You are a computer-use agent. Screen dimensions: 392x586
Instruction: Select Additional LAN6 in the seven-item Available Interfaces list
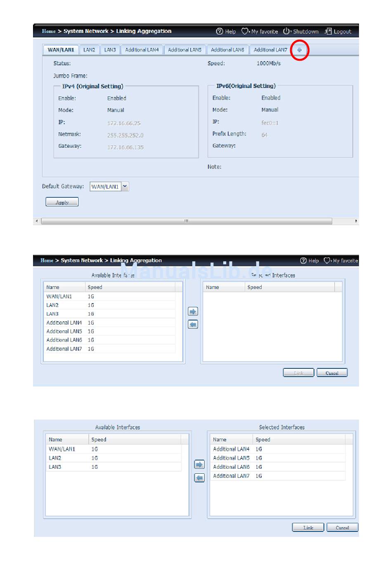64,340
